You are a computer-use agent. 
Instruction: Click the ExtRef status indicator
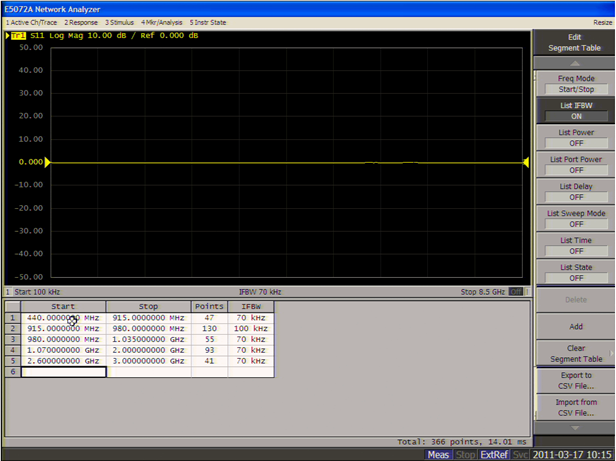click(494, 455)
